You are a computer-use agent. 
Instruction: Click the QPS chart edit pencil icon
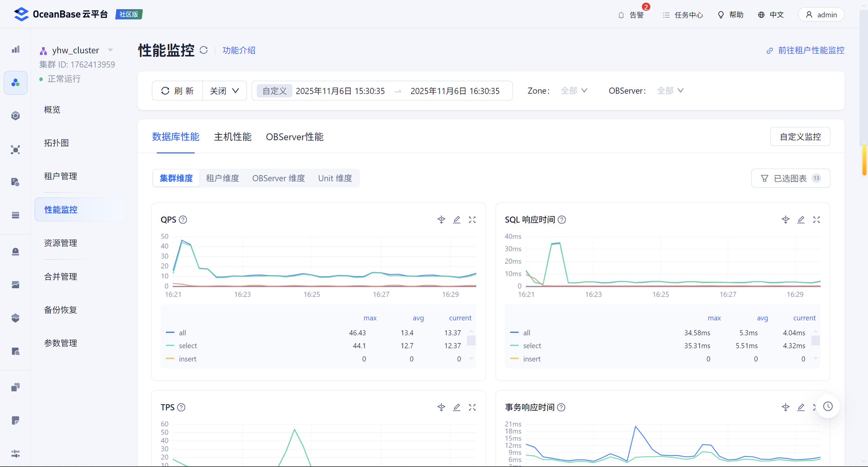[x=457, y=220]
